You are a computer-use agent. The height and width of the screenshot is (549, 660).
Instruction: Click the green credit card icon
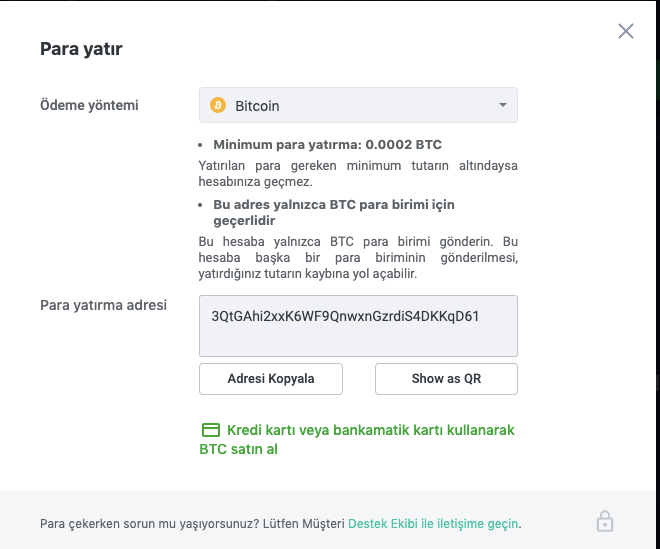(x=210, y=430)
